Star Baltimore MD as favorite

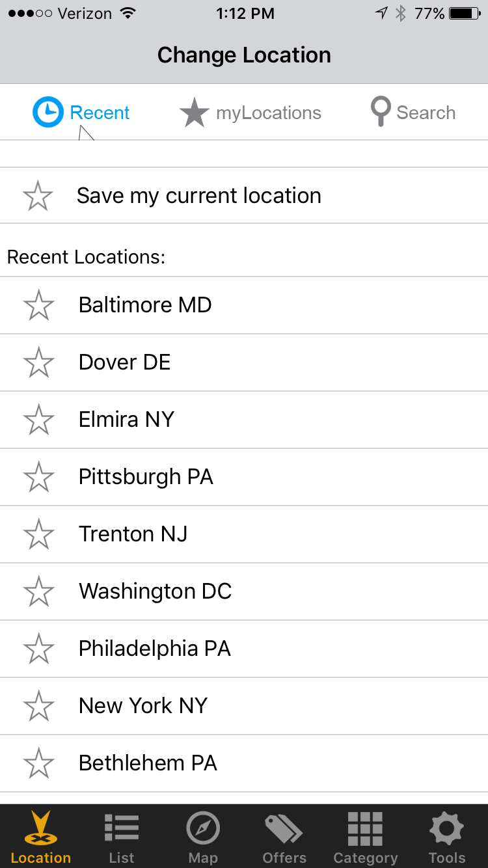(x=38, y=305)
